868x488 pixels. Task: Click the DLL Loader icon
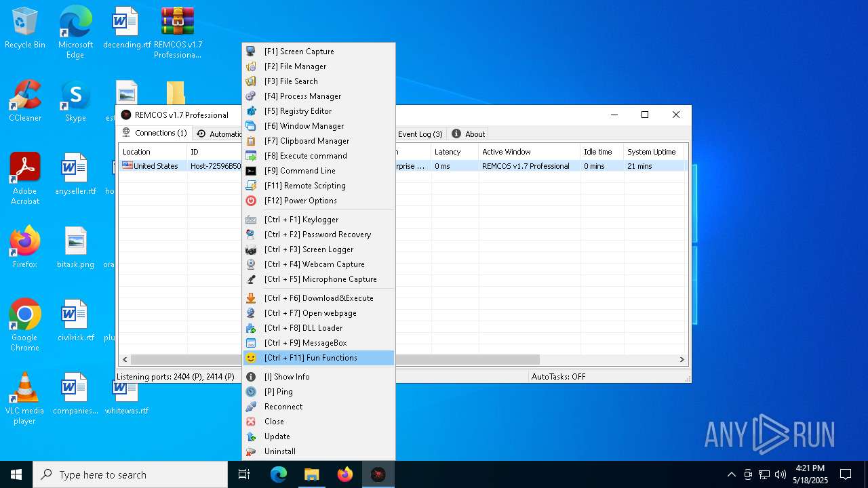tap(251, 328)
